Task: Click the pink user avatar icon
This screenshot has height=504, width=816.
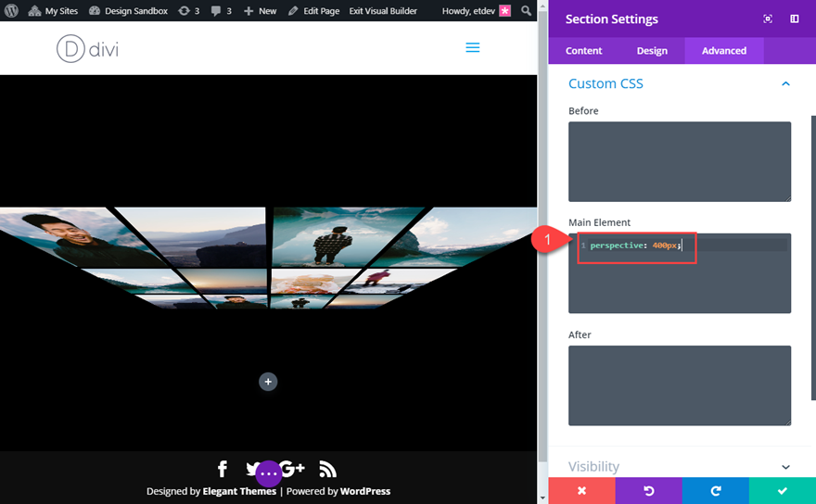Action: click(504, 10)
